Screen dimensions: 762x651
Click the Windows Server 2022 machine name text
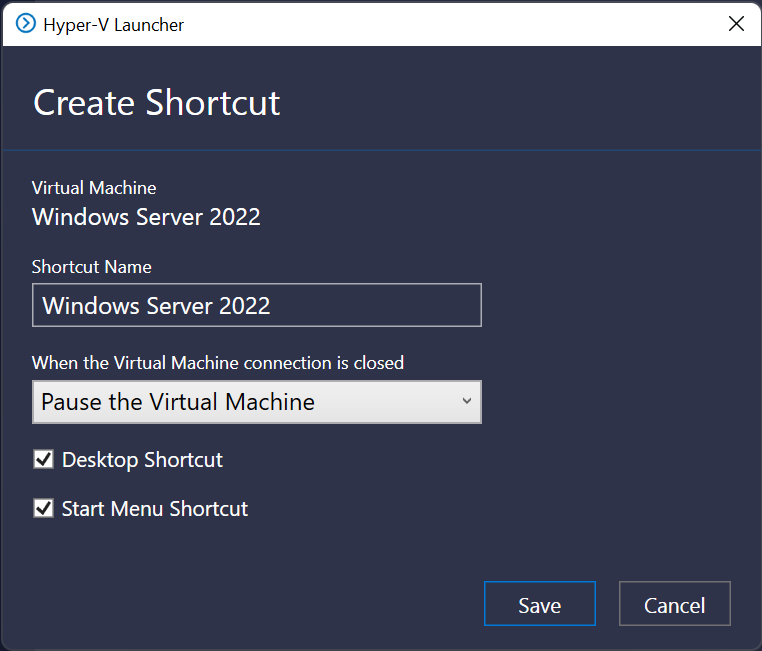point(146,217)
